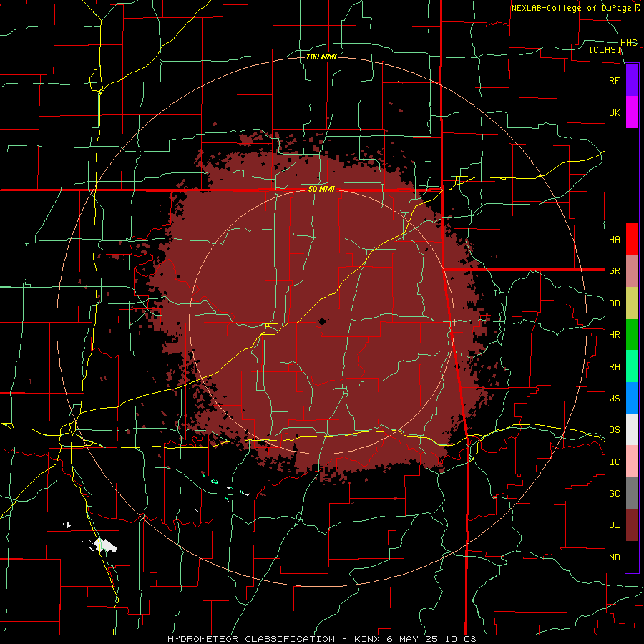The width and height of the screenshot is (644, 644).
Task: Click the KINX station identifier in caption
Action: pyautogui.click(x=366, y=639)
